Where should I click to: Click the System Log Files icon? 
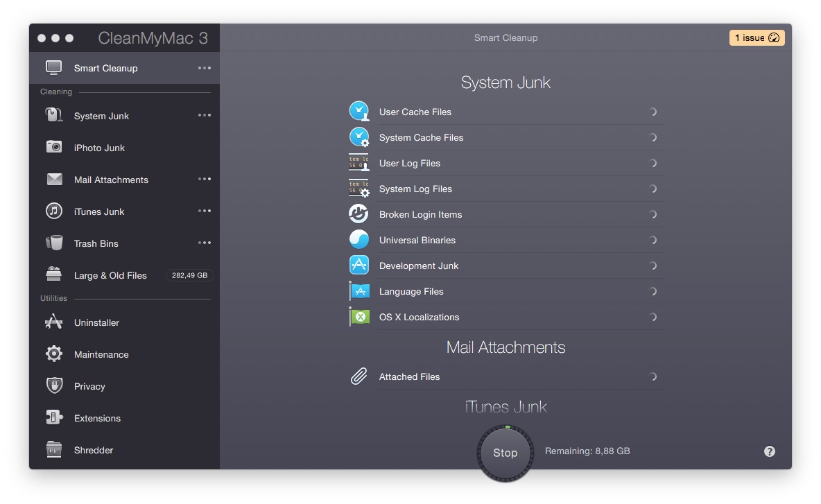[x=359, y=189]
